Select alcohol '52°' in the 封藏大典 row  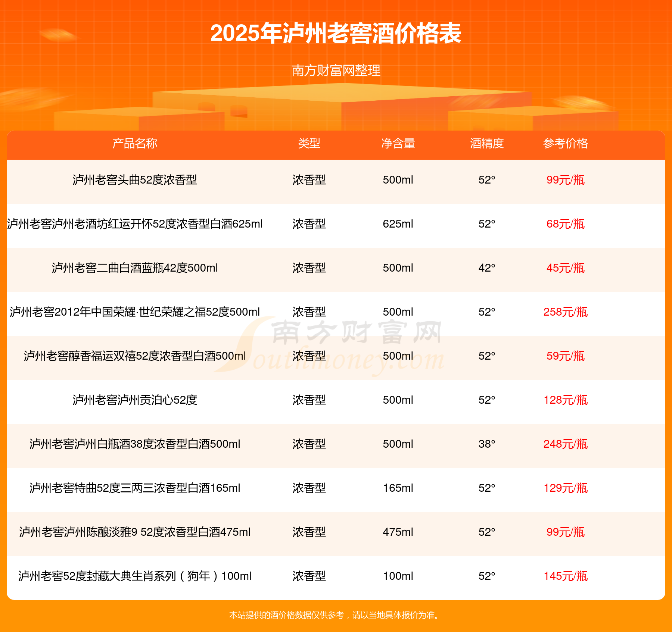point(487,576)
